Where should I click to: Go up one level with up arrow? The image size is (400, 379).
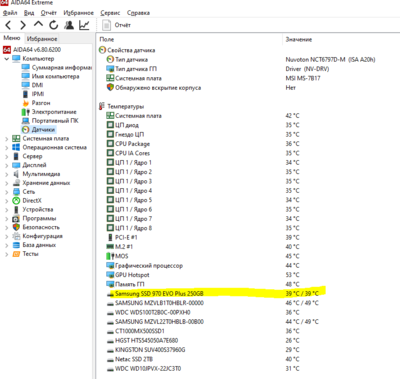[38, 24]
